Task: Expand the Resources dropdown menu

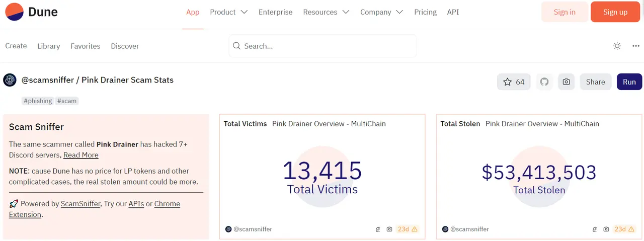Action: tap(326, 12)
